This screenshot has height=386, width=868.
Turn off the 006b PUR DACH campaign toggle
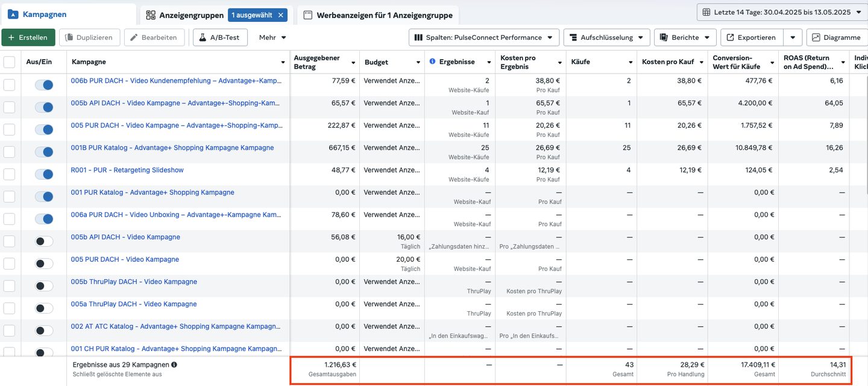click(x=44, y=85)
